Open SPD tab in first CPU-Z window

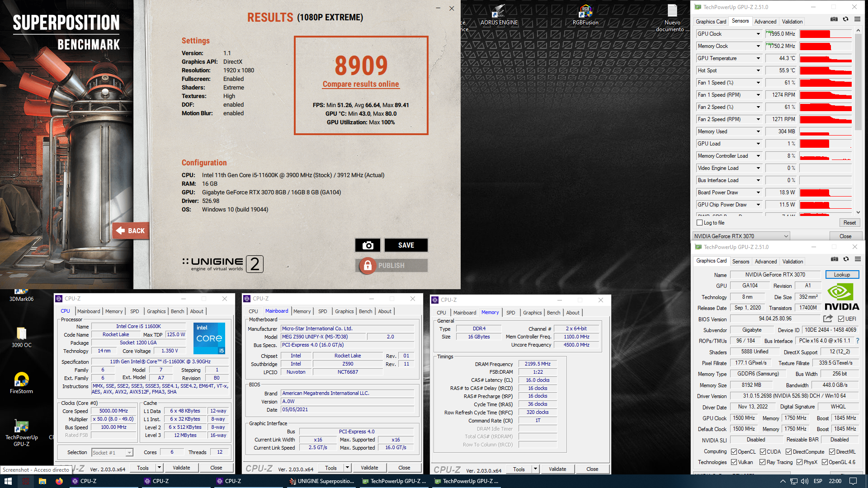(134, 311)
